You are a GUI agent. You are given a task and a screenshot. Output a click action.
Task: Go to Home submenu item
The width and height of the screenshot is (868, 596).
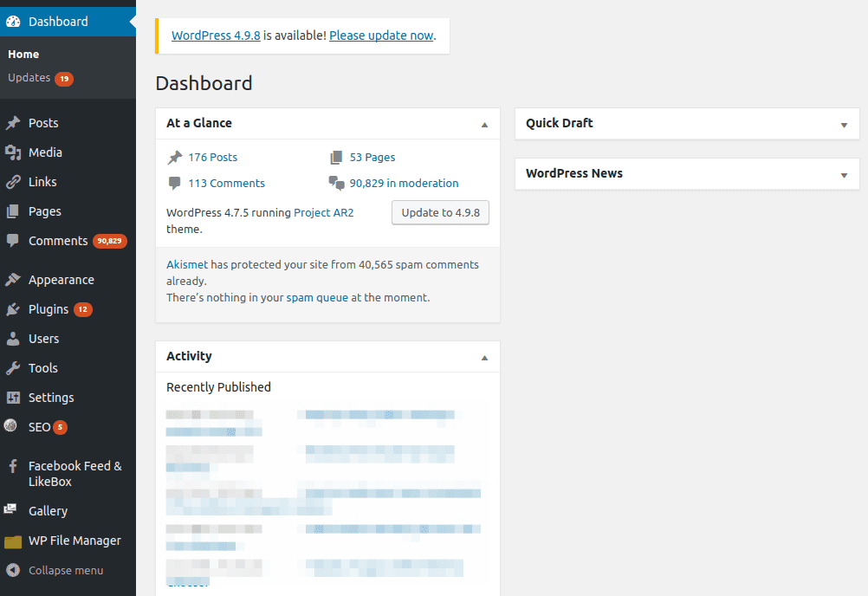pos(23,55)
